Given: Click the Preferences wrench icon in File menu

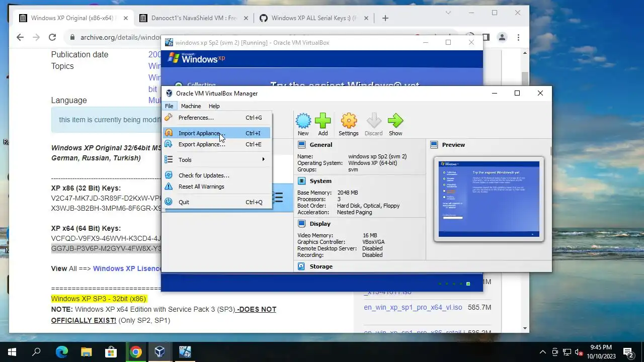Looking at the screenshot, I should (x=169, y=118).
